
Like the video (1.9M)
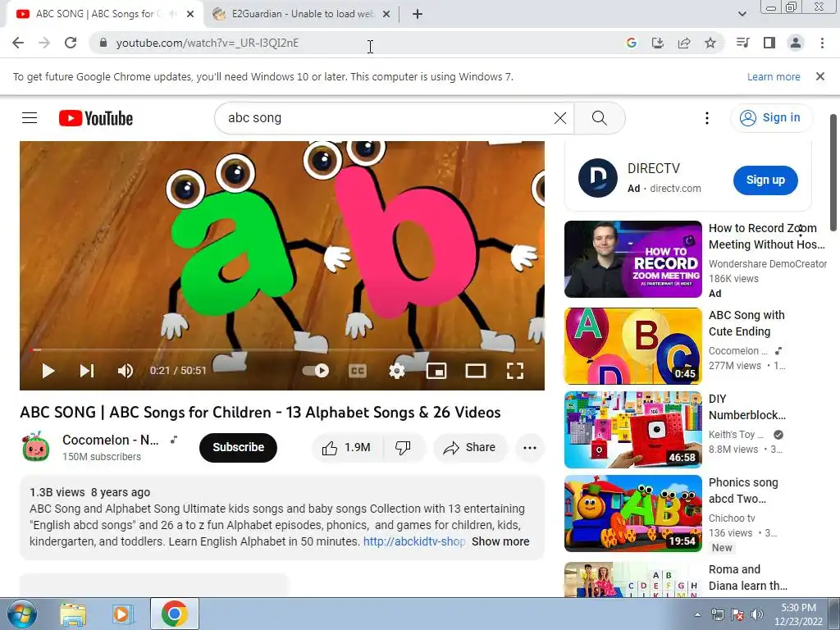pyautogui.click(x=347, y=447)
